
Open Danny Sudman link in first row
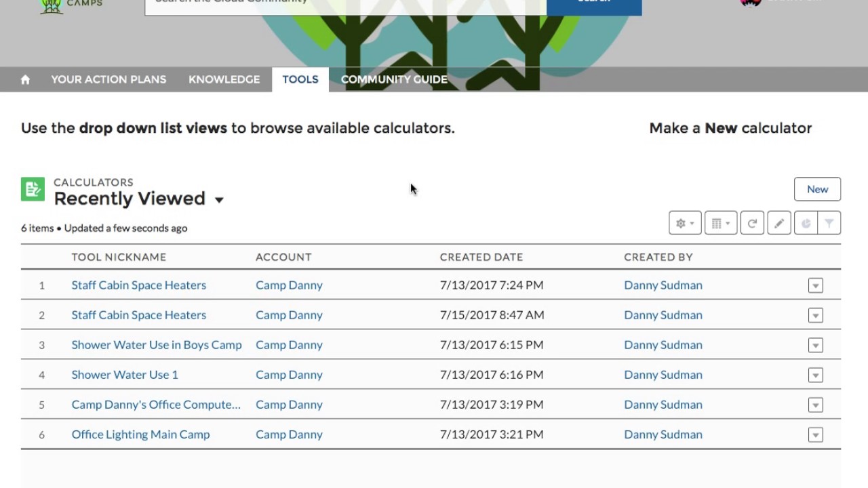pyautogui.click(x=663, y=285)
